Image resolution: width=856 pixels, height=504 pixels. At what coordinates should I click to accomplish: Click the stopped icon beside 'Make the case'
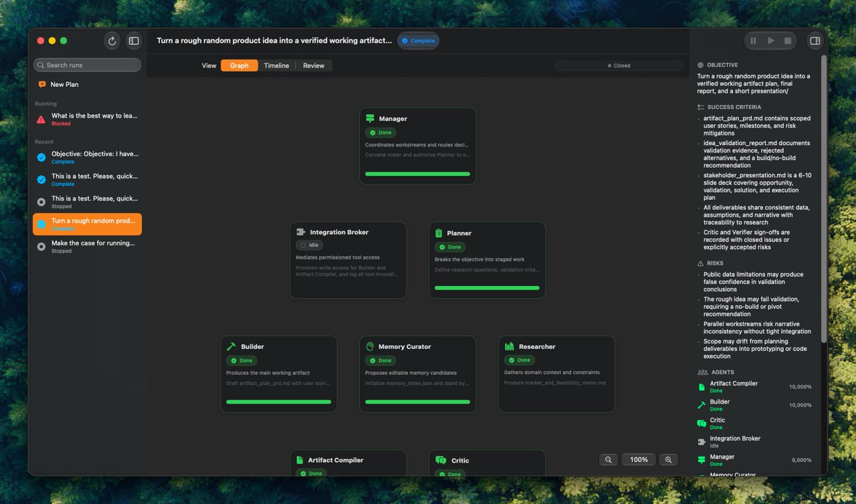click(41, 247)
